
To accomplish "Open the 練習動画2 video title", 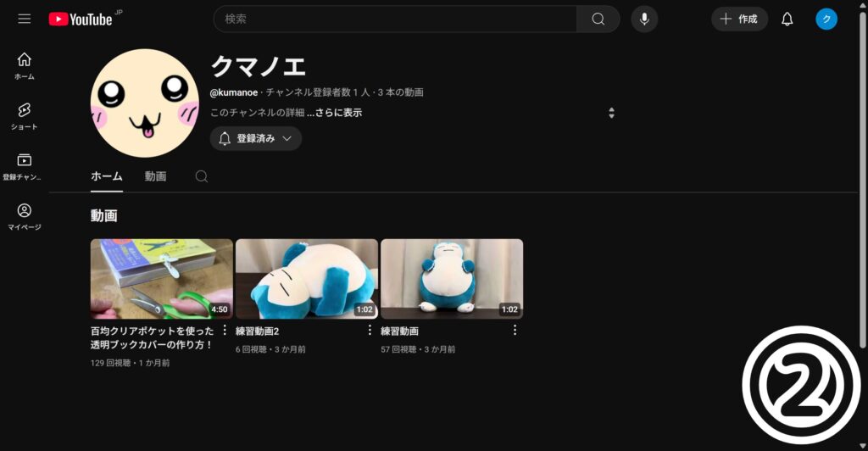I will 258,331.
